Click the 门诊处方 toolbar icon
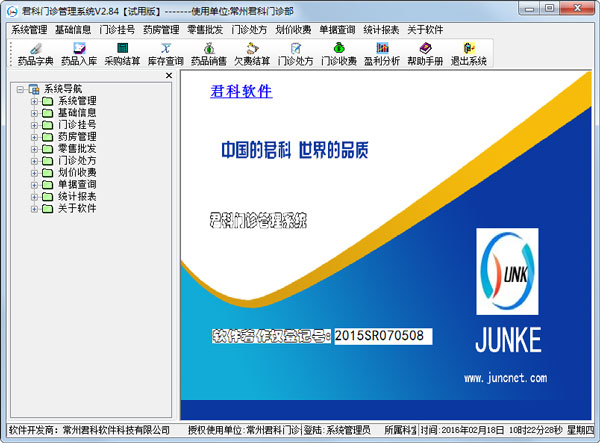 295,53
